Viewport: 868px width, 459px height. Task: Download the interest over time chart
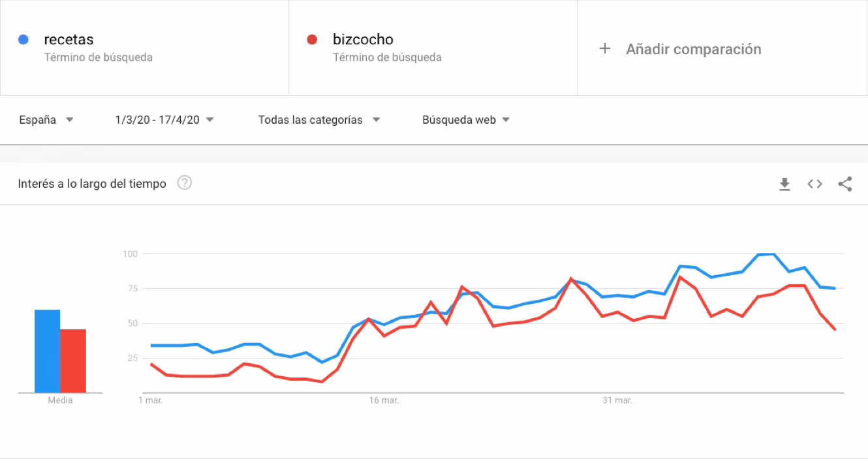[784, 185]
